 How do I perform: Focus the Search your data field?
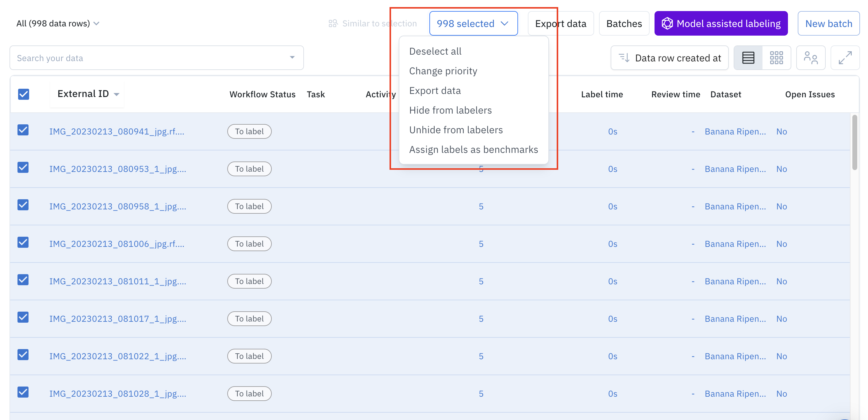(157, 58)
